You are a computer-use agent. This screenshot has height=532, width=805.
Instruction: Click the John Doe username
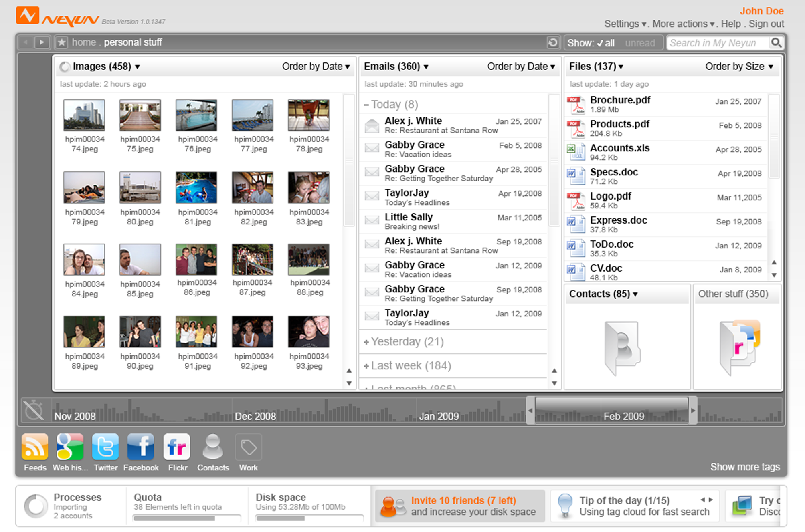point(762,11)
